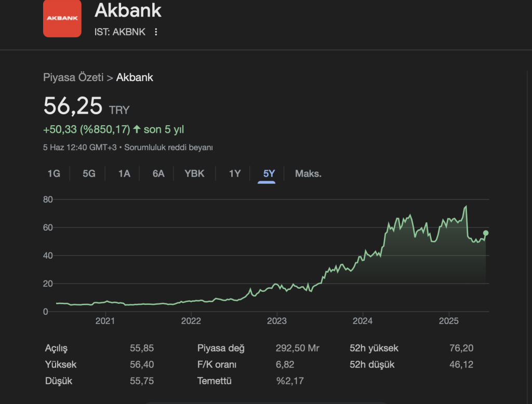Open the three-dot options menu beside AKBNK
This screenshot has height=404, width=532.
pos(156,32)
